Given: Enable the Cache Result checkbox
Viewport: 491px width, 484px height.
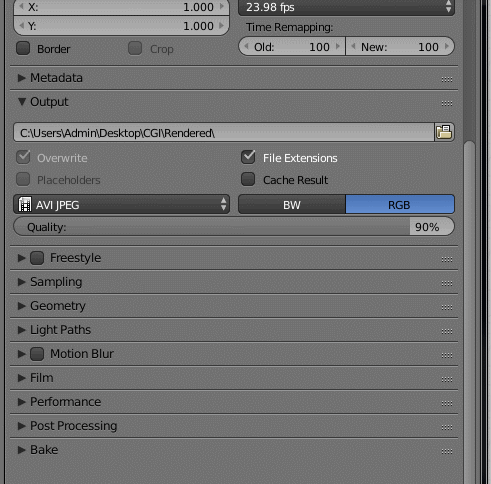Looking at the screenshot, I should 248,179.
